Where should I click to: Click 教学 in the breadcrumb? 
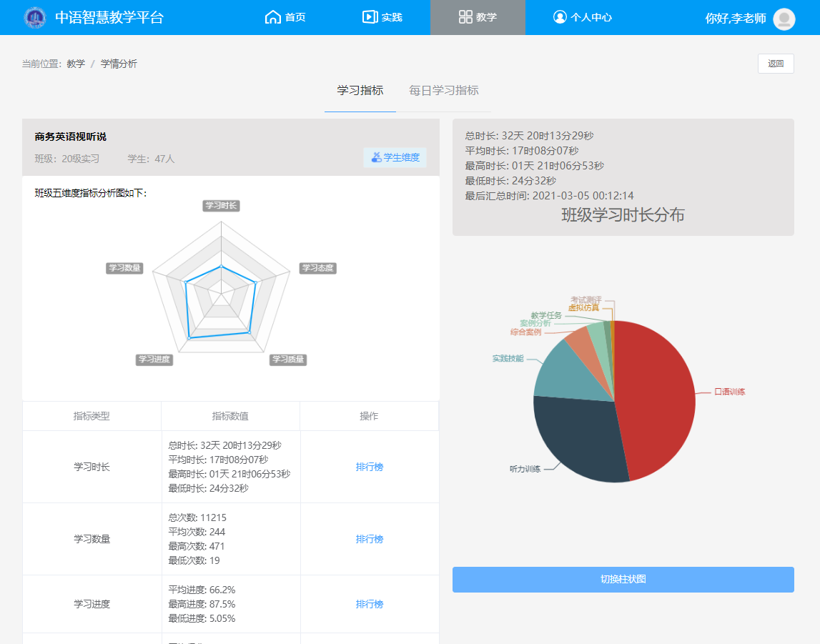(76, 64)
